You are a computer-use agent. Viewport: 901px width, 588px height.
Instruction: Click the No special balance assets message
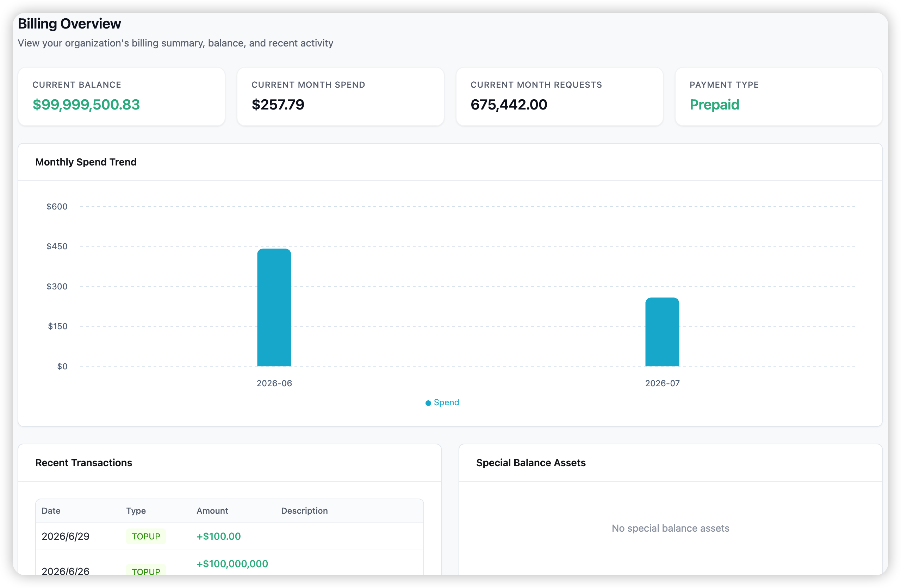coord(670,528)
